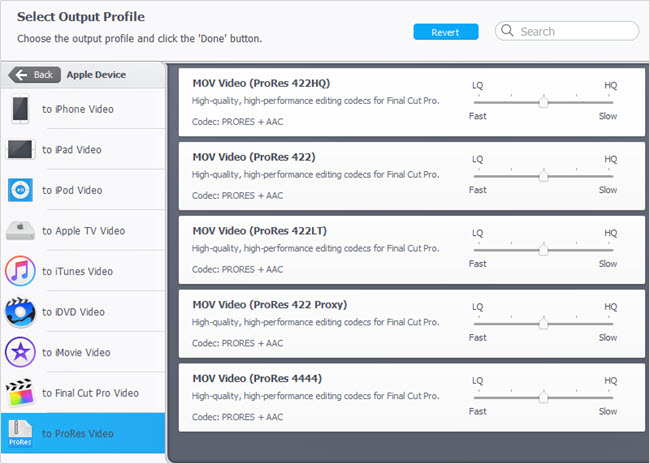Click the iPod icon in sidebar
This screenshot has width=650, height=464.
point(20,190)
